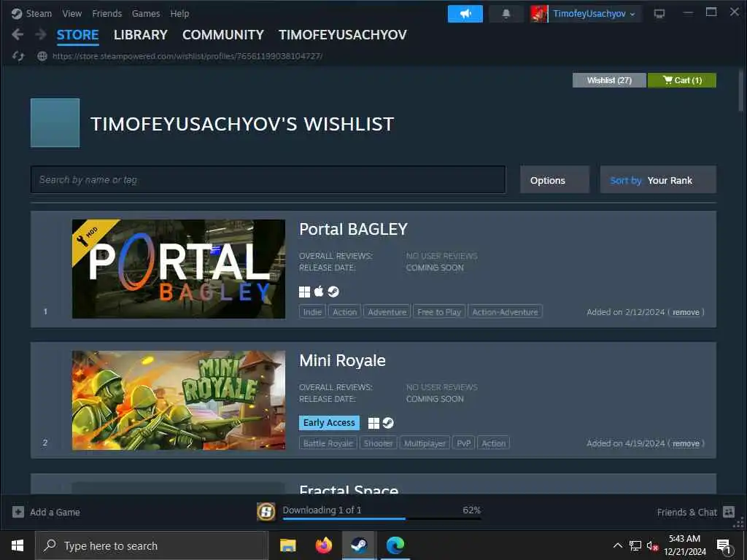Open the network tray icon
Image resolution: width=747 pixels, height=560 pixels.
click(635, 545)
